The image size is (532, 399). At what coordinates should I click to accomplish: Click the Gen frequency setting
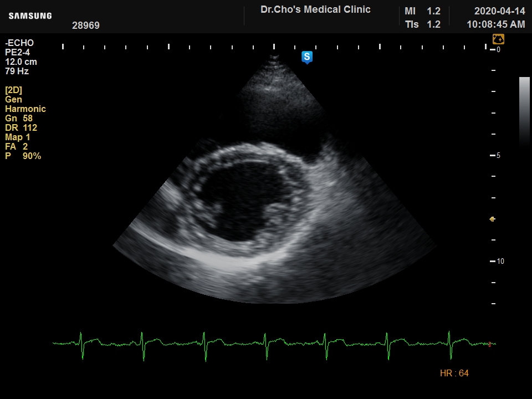(14, 100)
